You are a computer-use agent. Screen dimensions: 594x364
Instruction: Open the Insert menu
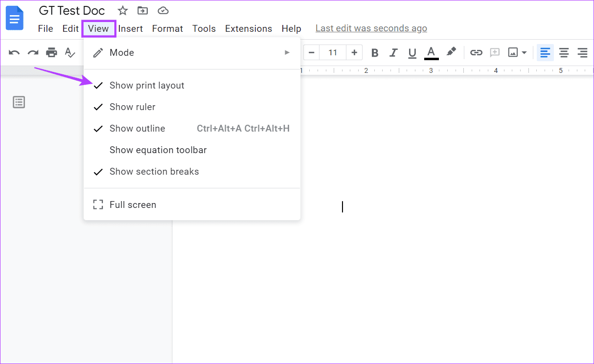(131, 29)
